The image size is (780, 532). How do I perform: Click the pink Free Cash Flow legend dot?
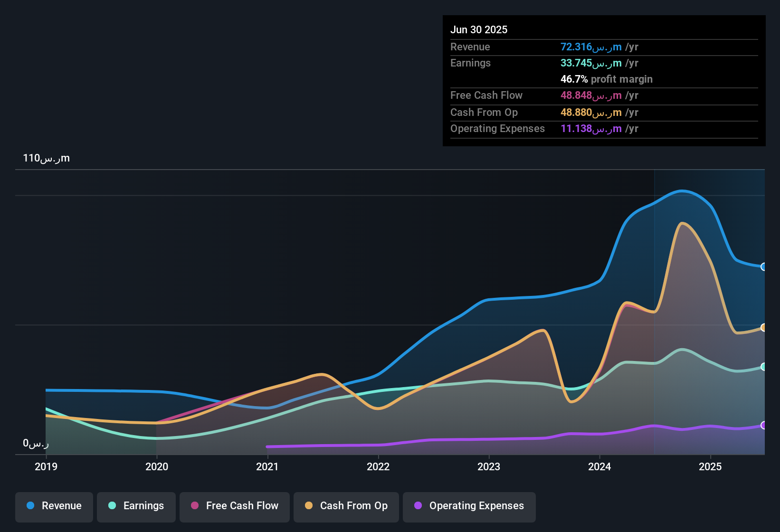(195, 506)
